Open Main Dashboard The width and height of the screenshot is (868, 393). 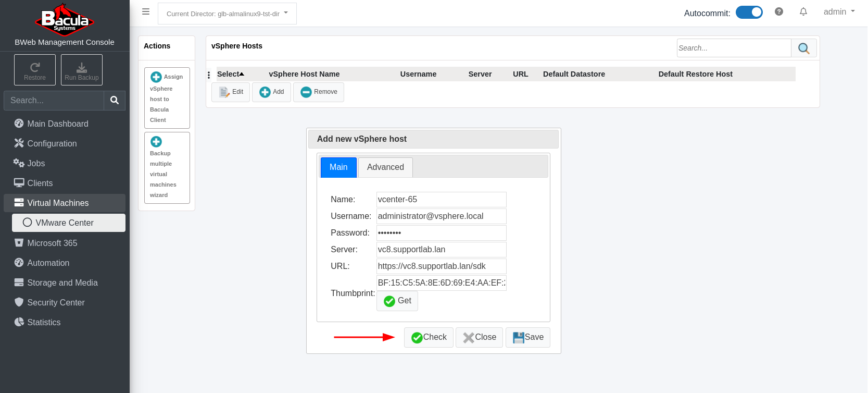point(65,124)
